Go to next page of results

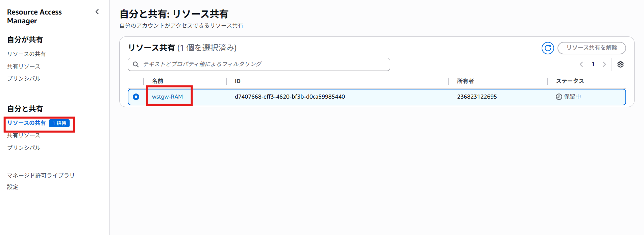tap(604, 64)
